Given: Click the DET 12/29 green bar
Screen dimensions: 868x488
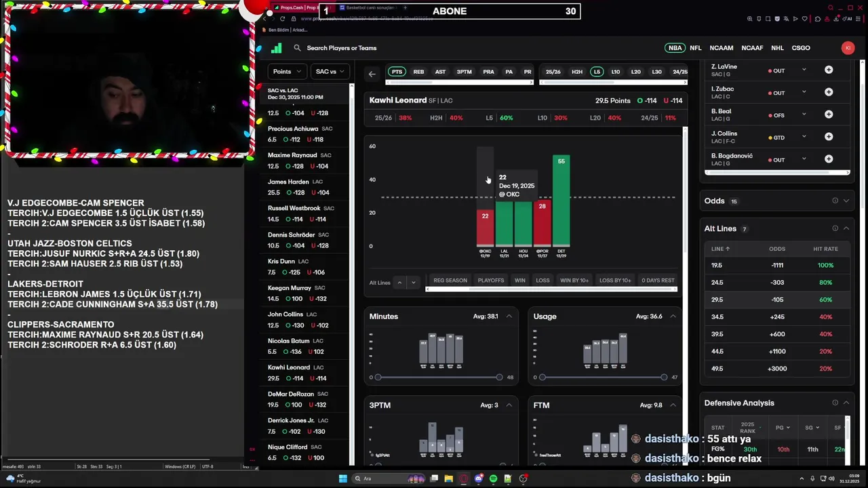Looking at the screenshot, I should (x=561, y=200).
